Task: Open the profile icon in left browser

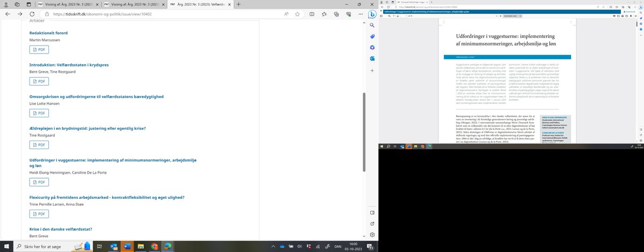Action: click(6, 4)
